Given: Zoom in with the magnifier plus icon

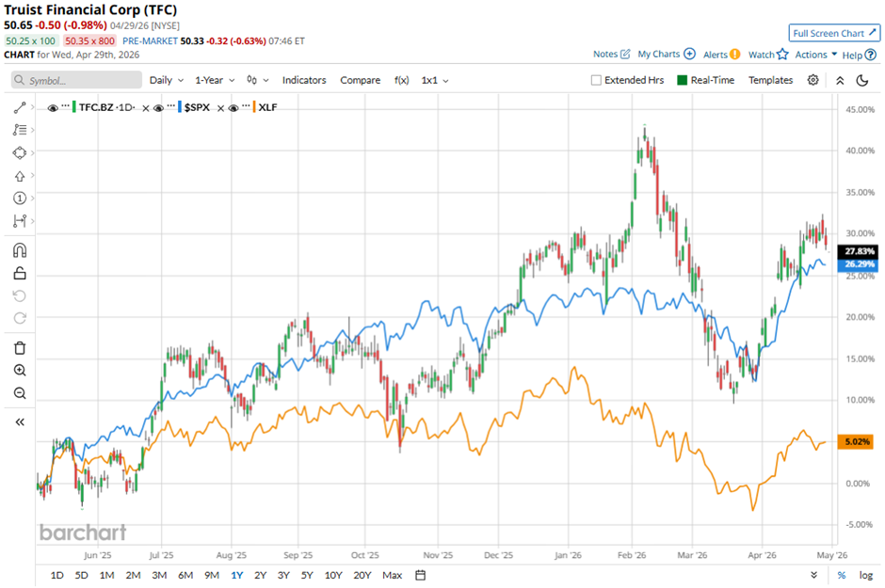Looking at the screenshot, I should pos(20,371).
